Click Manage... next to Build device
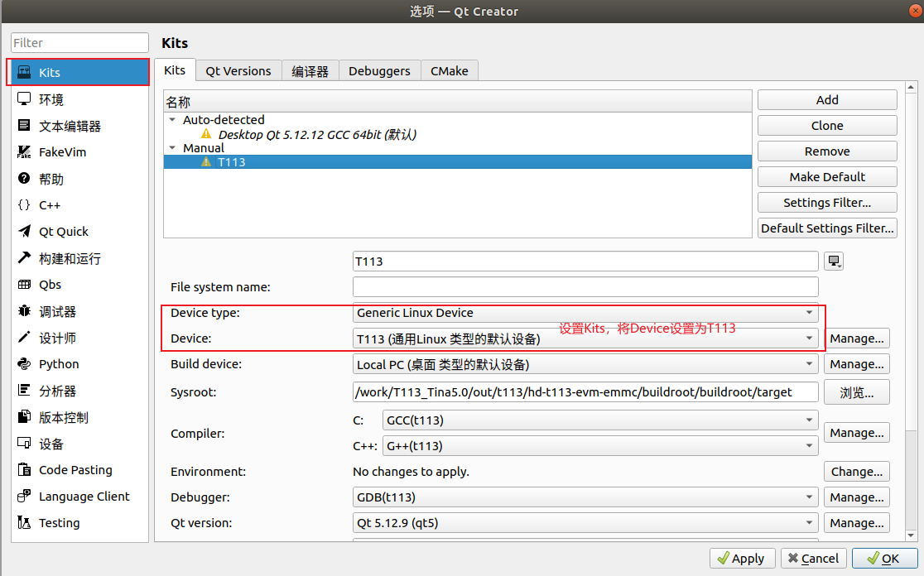 [x=857, y=365]
